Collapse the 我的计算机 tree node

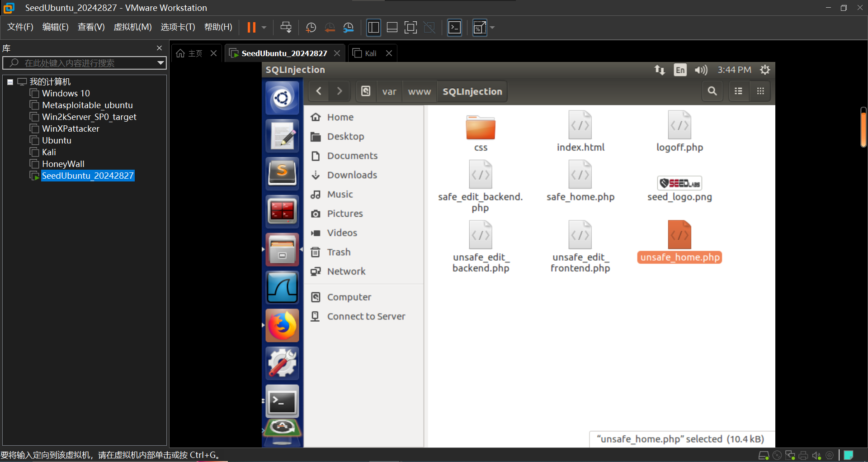[x=10, y=82]
